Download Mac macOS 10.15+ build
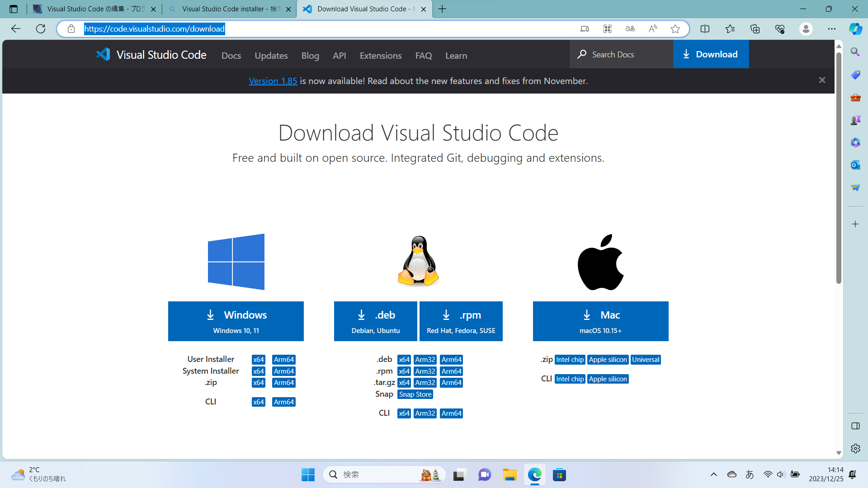The width and height of the screenshot is (868, 488). pyautogui.click(x=600, y=321)
